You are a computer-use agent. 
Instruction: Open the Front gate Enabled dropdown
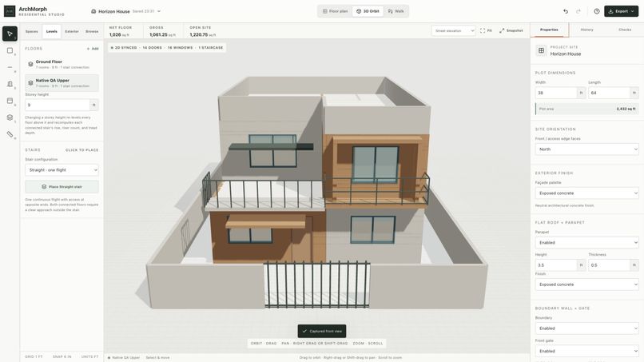(587, 352)
